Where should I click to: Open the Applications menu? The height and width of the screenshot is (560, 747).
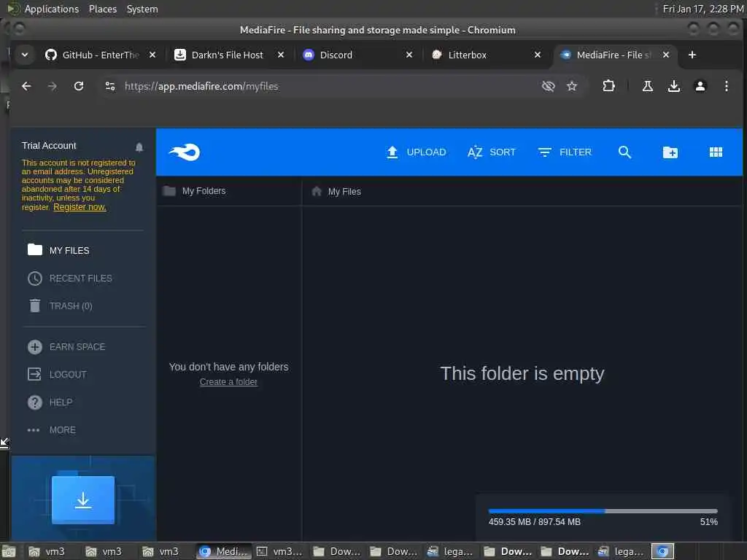pos(52,9)
